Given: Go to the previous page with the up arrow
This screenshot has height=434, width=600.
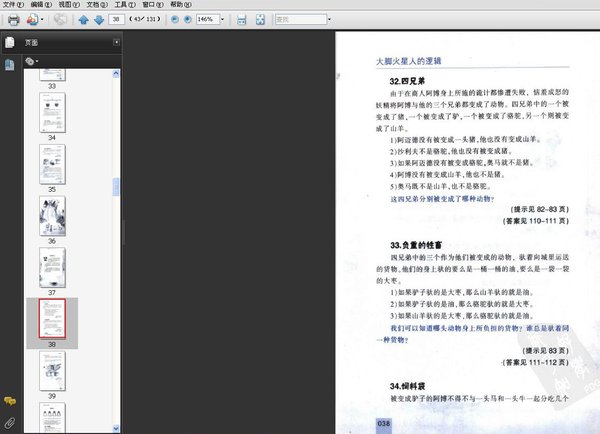Looking at the screenshot, I should [83, 19].
